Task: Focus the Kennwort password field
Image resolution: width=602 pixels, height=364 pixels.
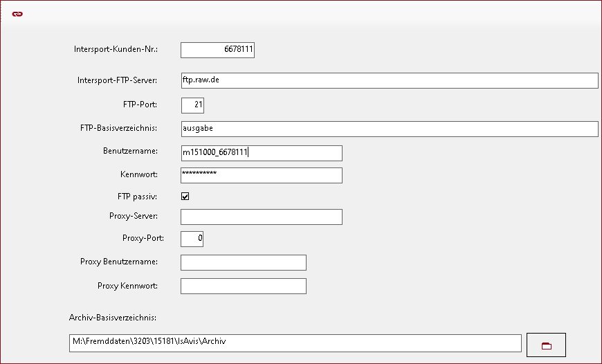Action: click(x=261, y=175)
